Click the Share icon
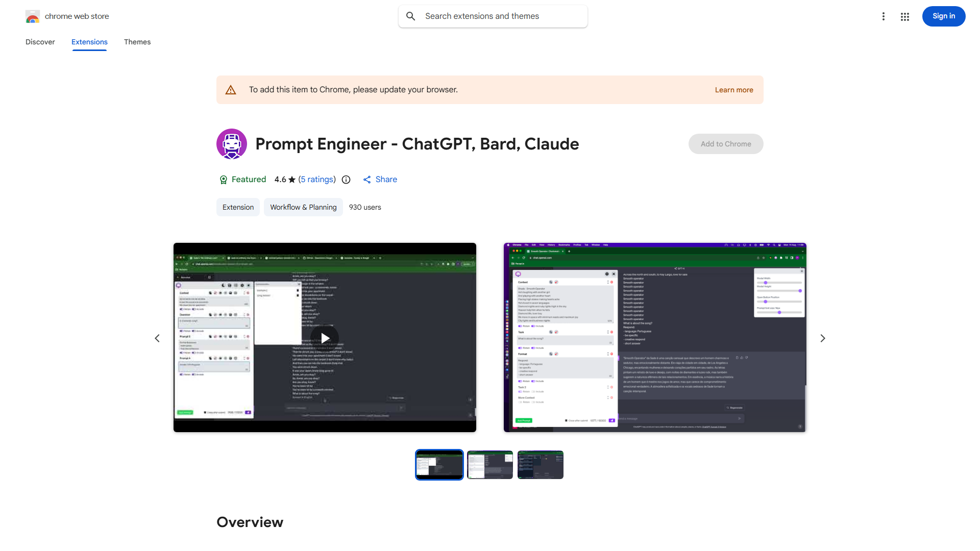 pos(367,180)
